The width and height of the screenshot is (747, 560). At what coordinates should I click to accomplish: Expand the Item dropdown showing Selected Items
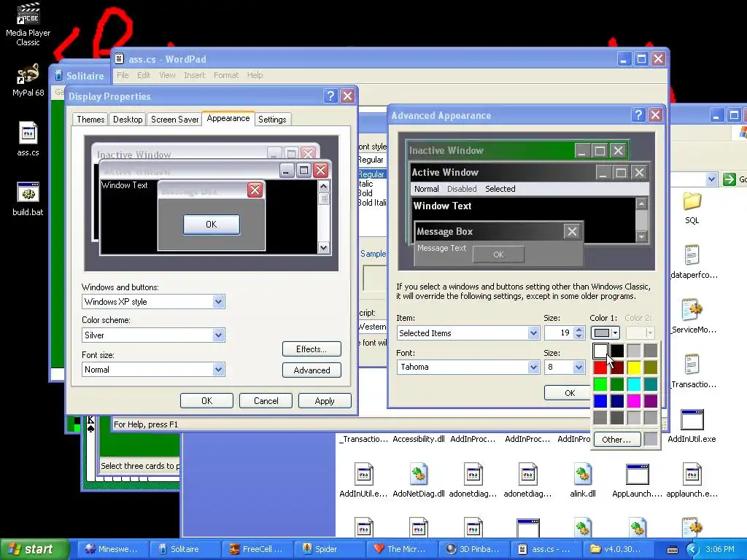(533, 333)
